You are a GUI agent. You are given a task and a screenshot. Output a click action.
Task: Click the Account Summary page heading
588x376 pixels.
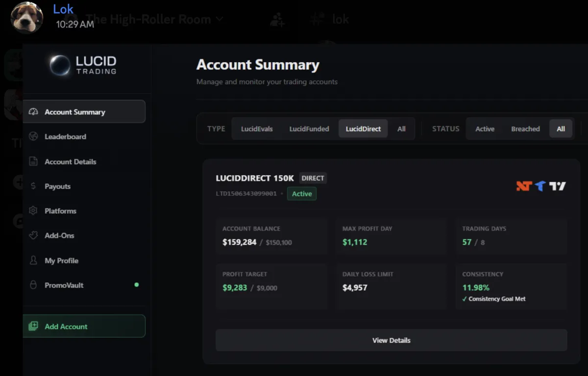coord(258,65)
